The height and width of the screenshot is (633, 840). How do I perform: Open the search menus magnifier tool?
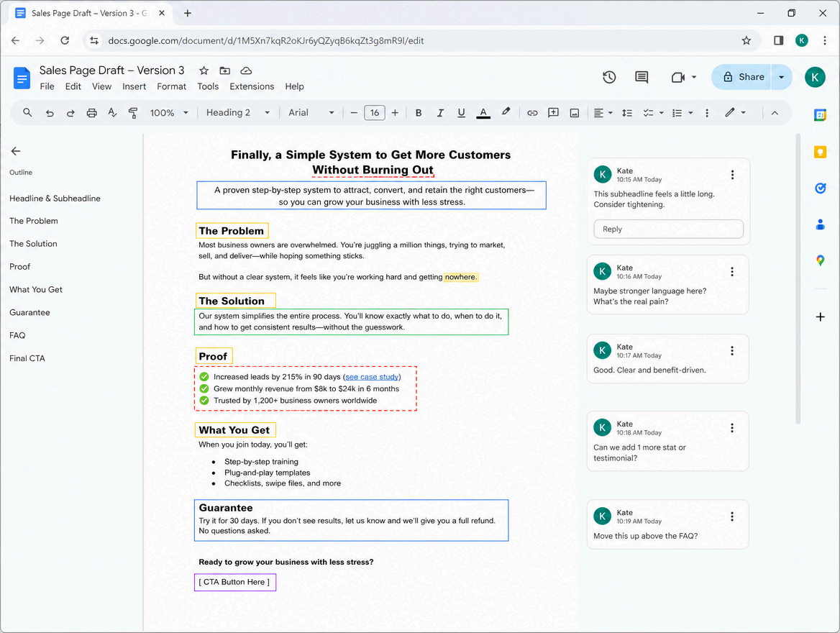coord(27,112)
